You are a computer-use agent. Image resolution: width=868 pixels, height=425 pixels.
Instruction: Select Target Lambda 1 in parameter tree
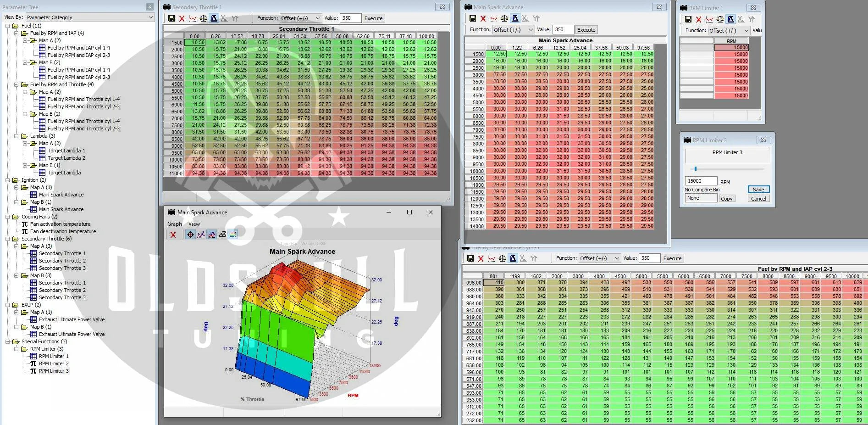click(66, 151)
